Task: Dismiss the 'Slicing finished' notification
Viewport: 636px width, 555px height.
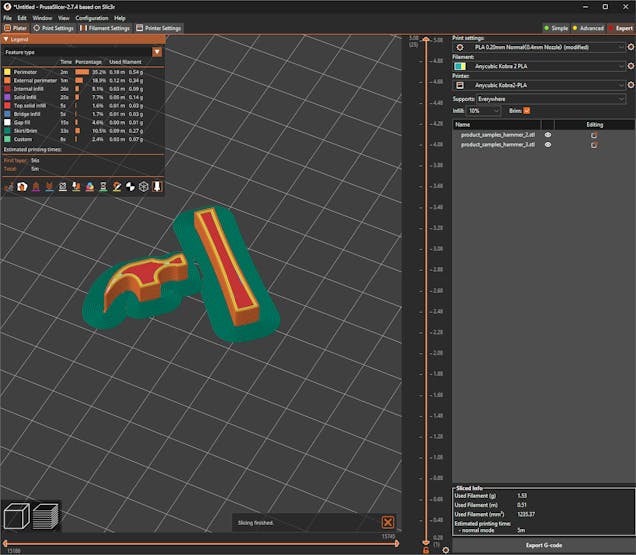Action: [x=388, y=522]
